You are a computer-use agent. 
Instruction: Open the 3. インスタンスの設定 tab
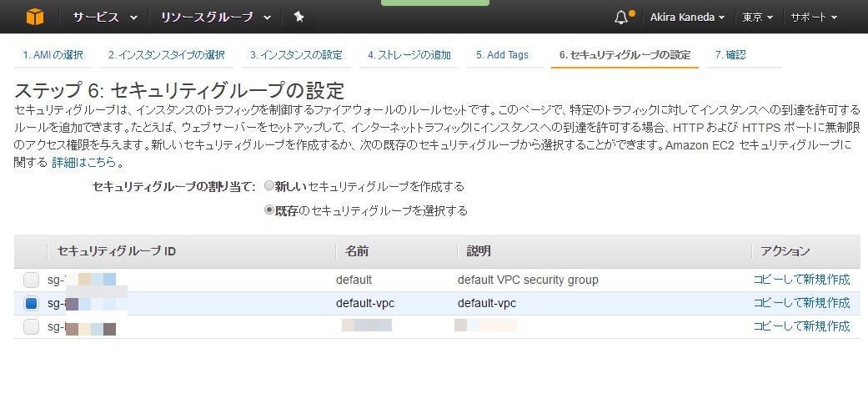pos(296,55)
